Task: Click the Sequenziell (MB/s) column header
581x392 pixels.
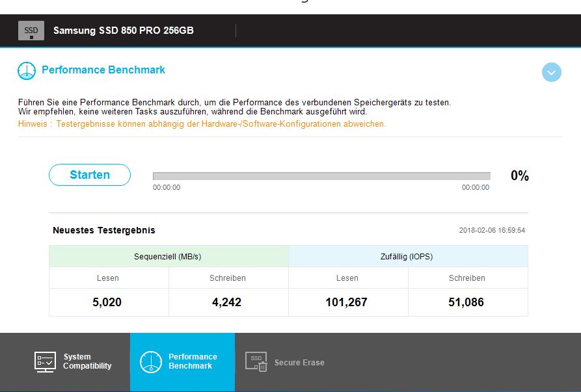Action: 169,256
